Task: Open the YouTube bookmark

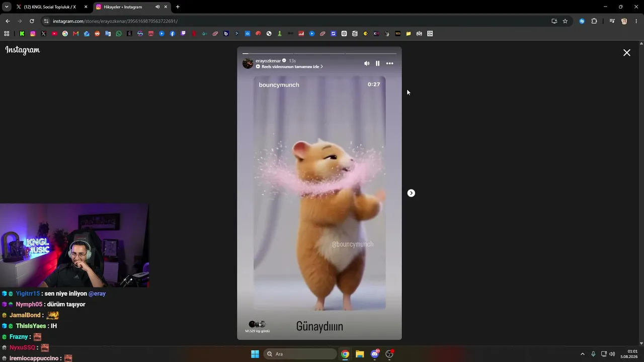Action: [x=54, y=34]
